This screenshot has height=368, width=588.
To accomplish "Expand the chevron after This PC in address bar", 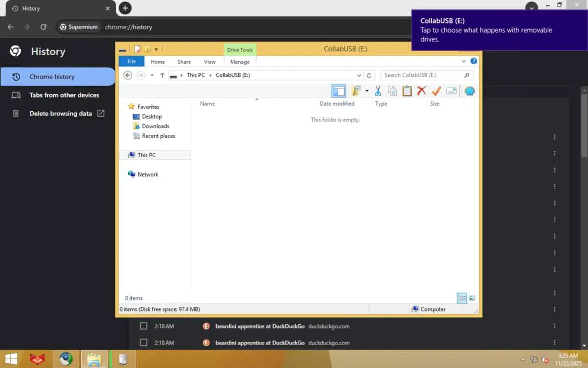I will click(210, 75).
